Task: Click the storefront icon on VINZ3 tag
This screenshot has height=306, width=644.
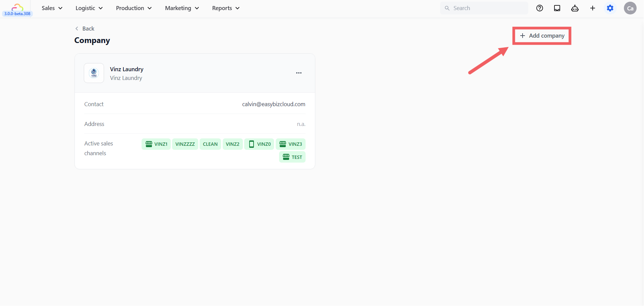Action: (283, 144)
